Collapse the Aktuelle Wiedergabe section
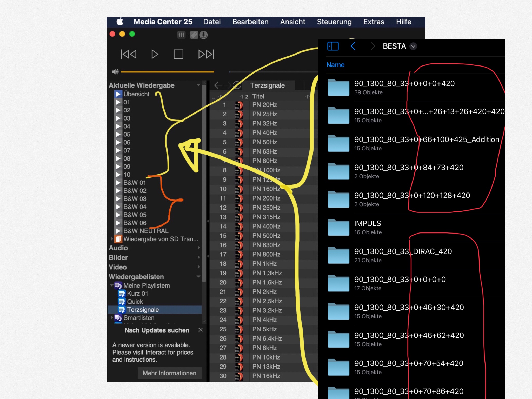The width and height of the screenshot is (532, 399). click(x=198, y=85)
